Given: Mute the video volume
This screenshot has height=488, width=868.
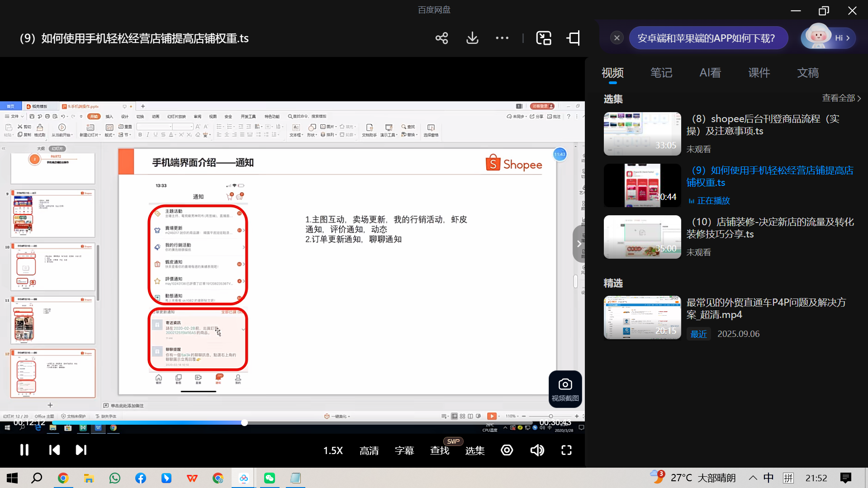Looking at the screenshot, I should pos(537,450).
